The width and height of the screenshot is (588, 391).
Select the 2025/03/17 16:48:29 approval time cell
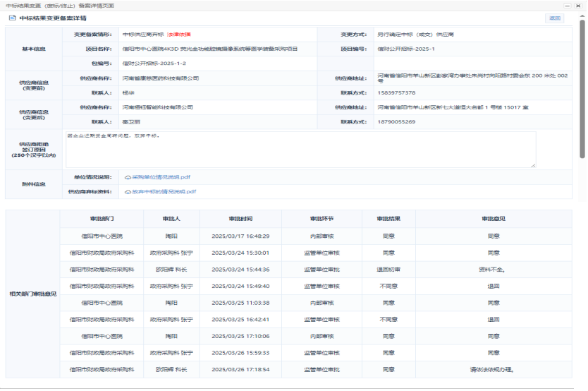pyautogui.click(x=241, y=236)
